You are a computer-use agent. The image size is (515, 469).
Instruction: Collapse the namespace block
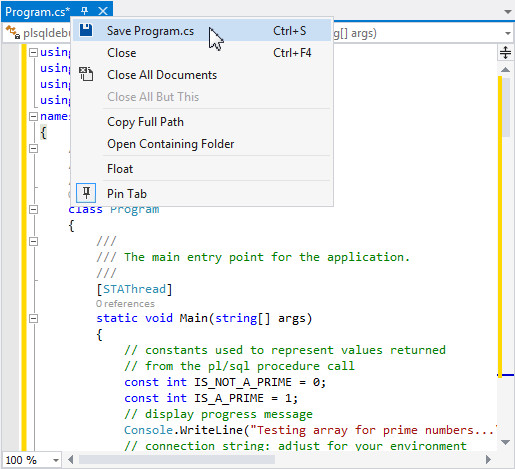click(x=33, y=116)
